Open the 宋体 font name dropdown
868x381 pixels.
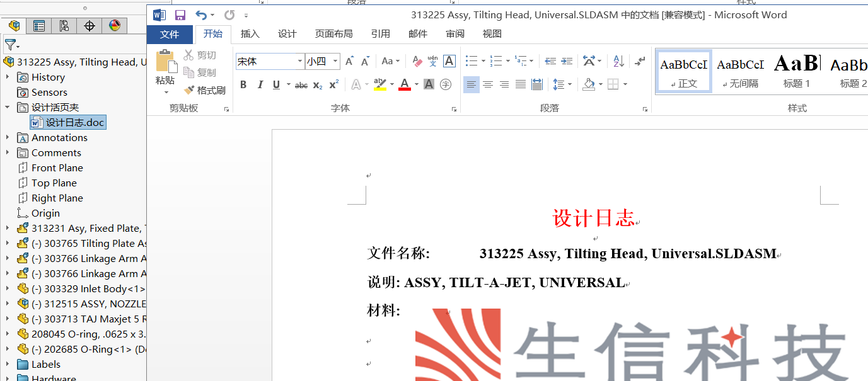(x=300, y=61)
